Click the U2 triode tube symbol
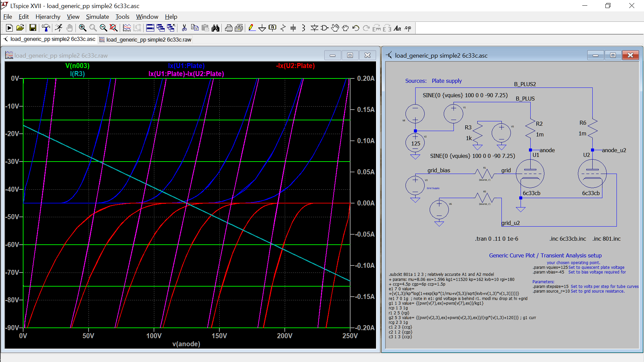This screenshot has width=644, height=362. tap(592, 174)
